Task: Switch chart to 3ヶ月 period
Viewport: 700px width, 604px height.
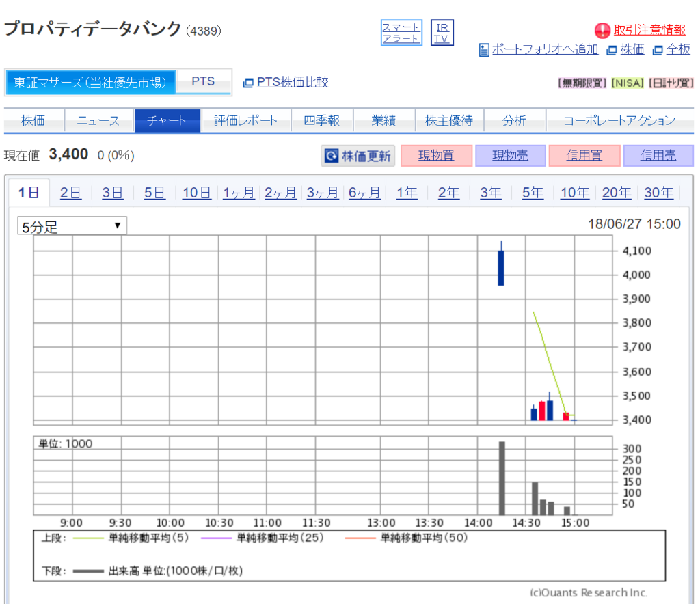Action: point(323,193)
